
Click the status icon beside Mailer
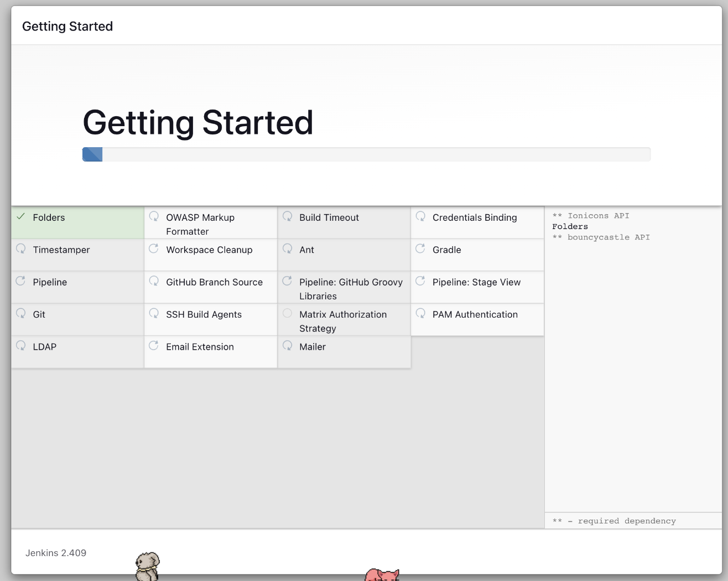288,345
